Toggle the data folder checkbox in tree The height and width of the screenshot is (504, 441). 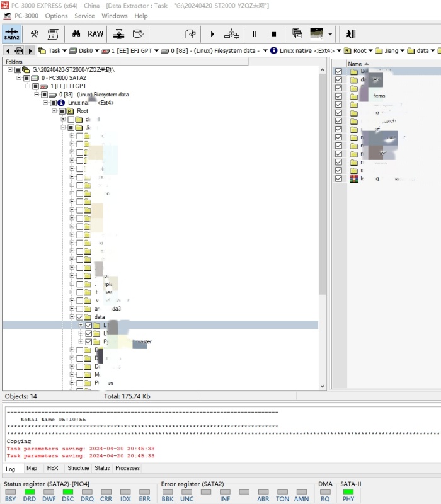click(x=80, y=317)
